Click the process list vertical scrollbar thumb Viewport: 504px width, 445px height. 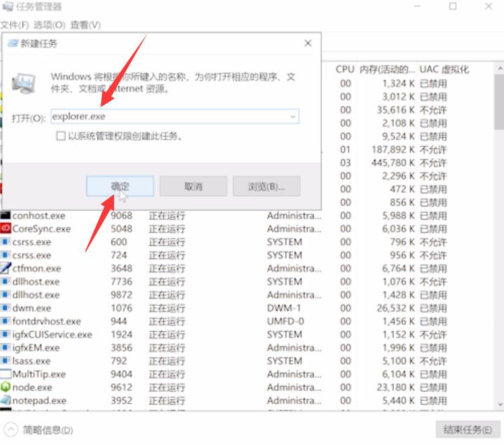click(x=499, y=101)
